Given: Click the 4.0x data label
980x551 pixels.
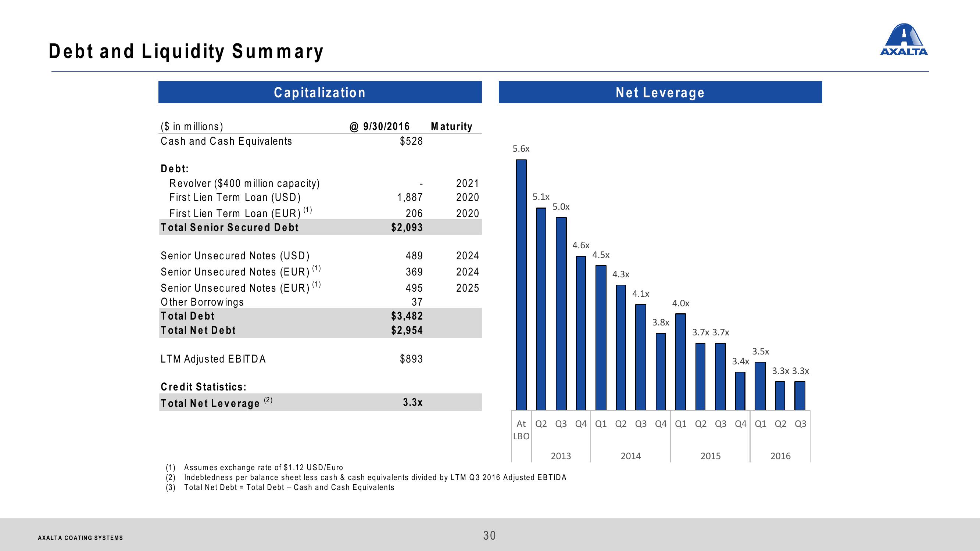Looking at the screenshot, I should point(681,303).
